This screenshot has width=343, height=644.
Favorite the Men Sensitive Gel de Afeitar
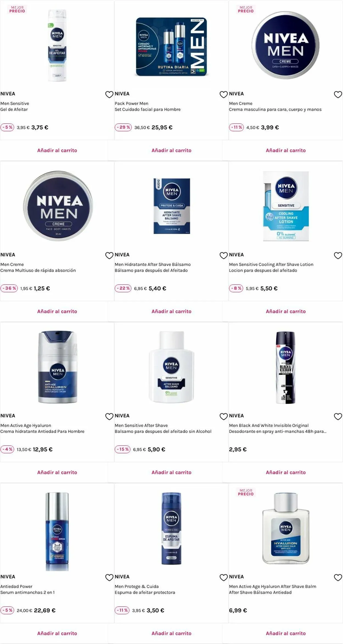point(109,95)
